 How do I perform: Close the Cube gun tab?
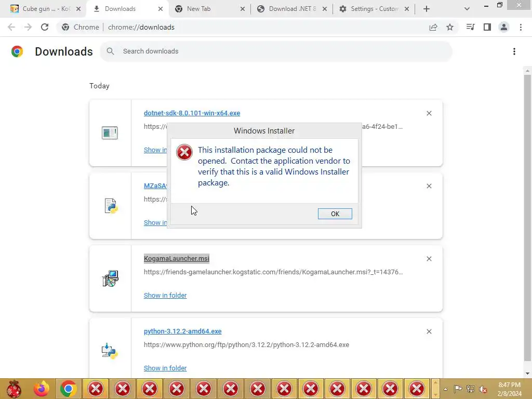click(78, 9)
